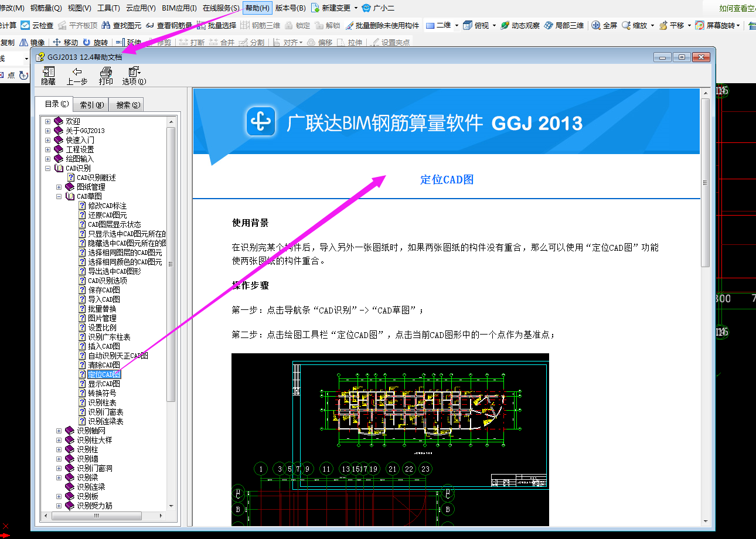The width and height of the screenshot is (756, 539).
Task: Click the 上一步 (Back) arrow icon
Action: pyautogui.click(x=77, y=72)
